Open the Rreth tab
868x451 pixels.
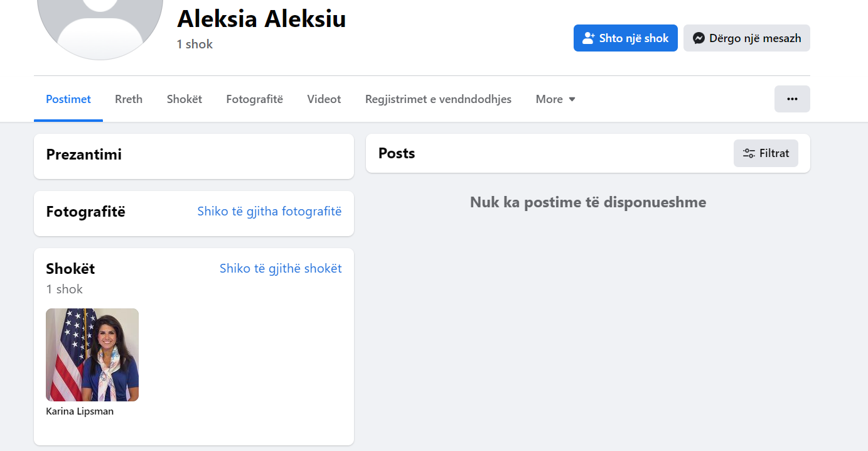(x=129, y=99)
